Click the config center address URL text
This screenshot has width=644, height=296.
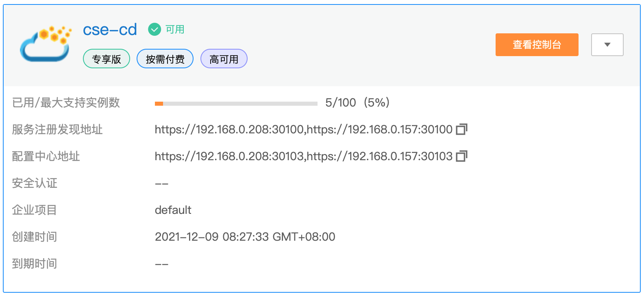pyautogui.click(x=303, y=156)
